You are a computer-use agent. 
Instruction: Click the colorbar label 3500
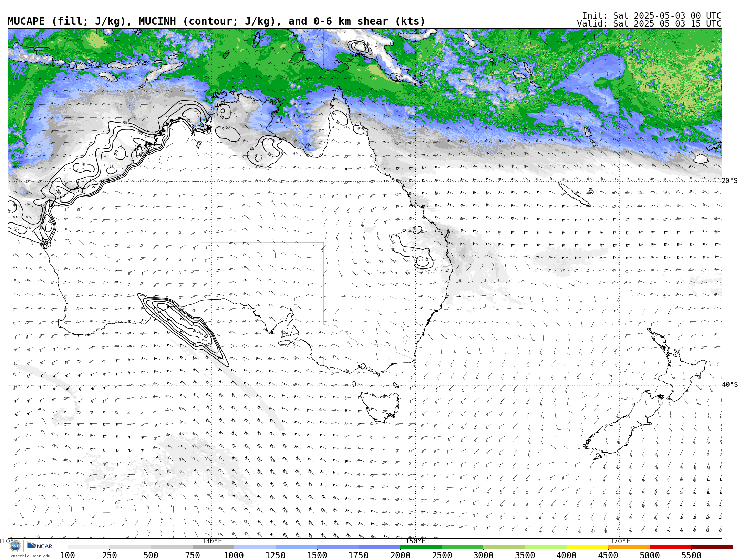click(525, 556)
